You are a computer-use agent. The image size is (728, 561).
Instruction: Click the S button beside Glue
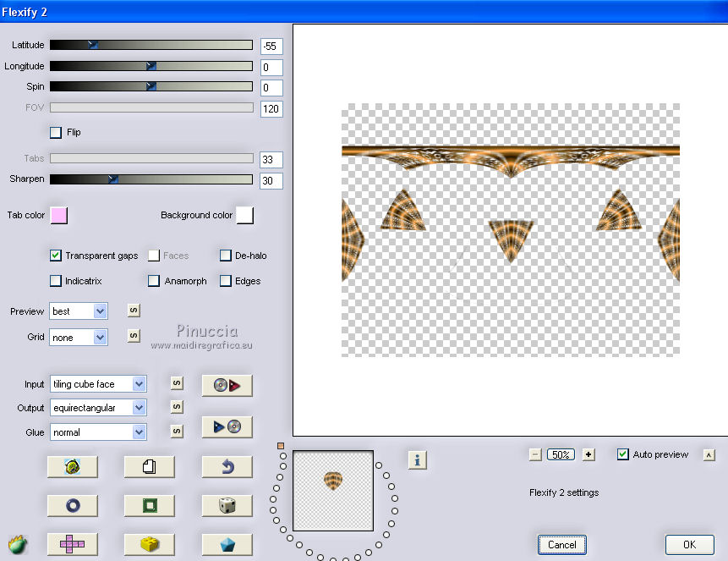click(177, 432)
